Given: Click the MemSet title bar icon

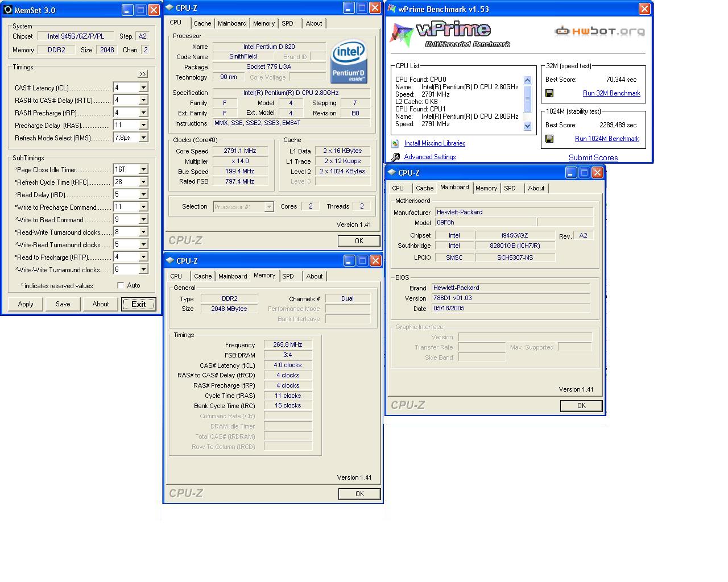Looking at the screenshot, I should tap(8, 10).
